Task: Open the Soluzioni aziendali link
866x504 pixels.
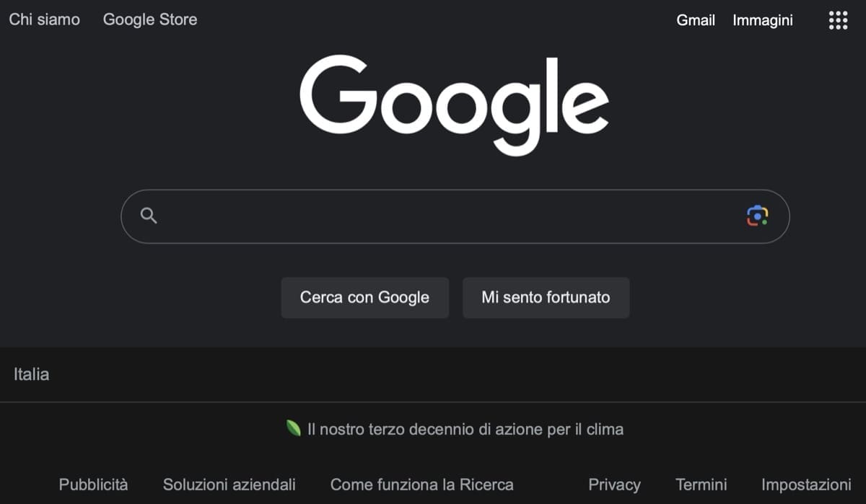Action: point(229,485)
